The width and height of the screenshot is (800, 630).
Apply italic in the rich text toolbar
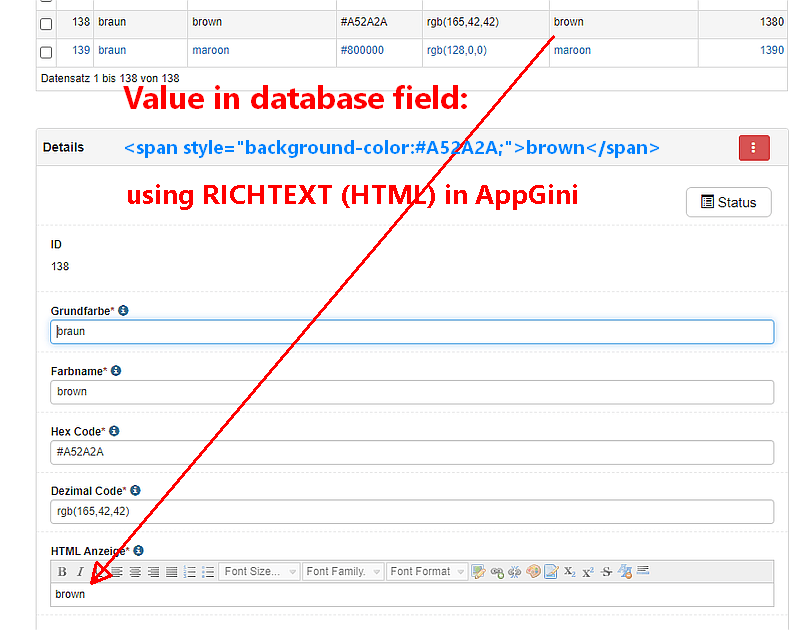[80, 572]
